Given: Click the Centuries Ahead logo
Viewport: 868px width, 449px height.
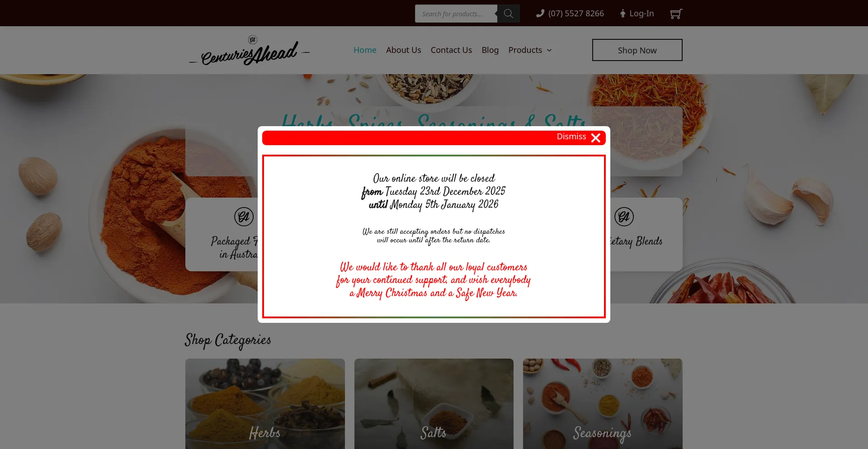Looking at the screenshot, I should (x=249, y=51).
